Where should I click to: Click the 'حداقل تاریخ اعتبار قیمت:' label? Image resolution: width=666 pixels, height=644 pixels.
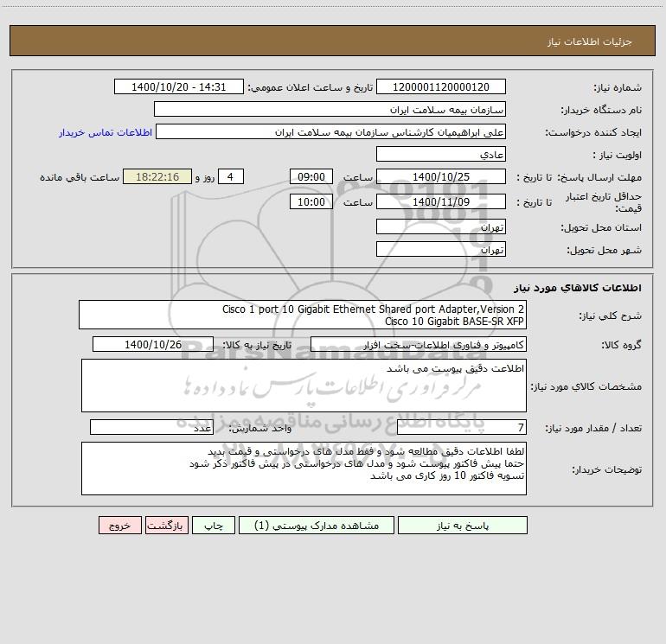point(604,202)
